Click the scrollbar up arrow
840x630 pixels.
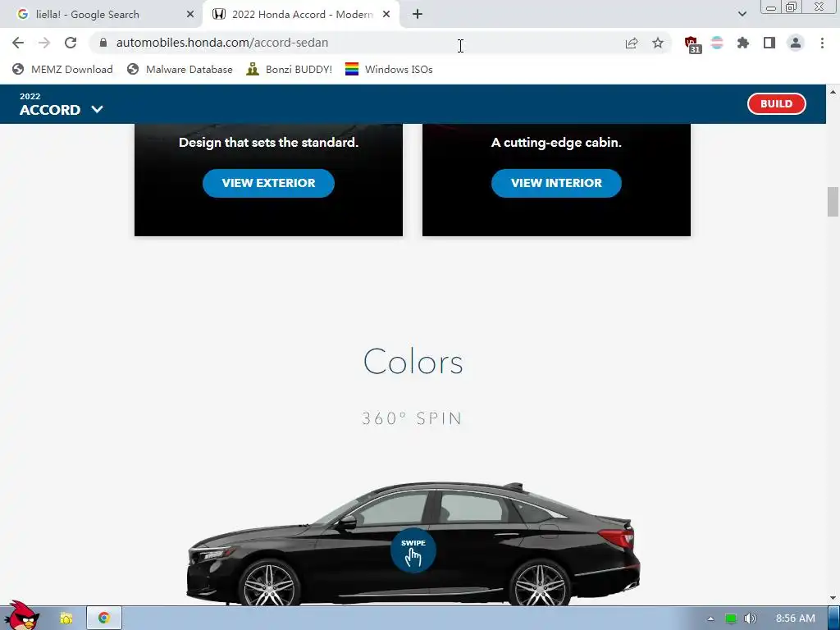tap(833, 92)
